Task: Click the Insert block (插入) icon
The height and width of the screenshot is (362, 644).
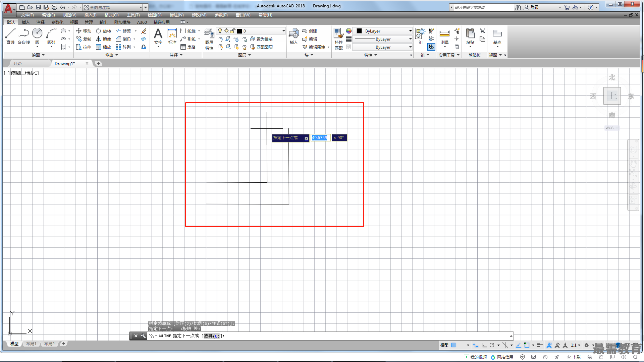Action: click(294, 36)
